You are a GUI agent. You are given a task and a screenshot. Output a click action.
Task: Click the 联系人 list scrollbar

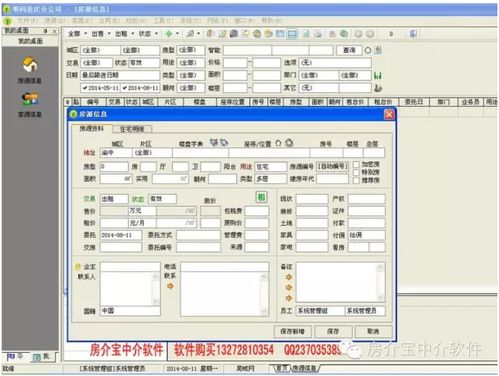(156, 289)
